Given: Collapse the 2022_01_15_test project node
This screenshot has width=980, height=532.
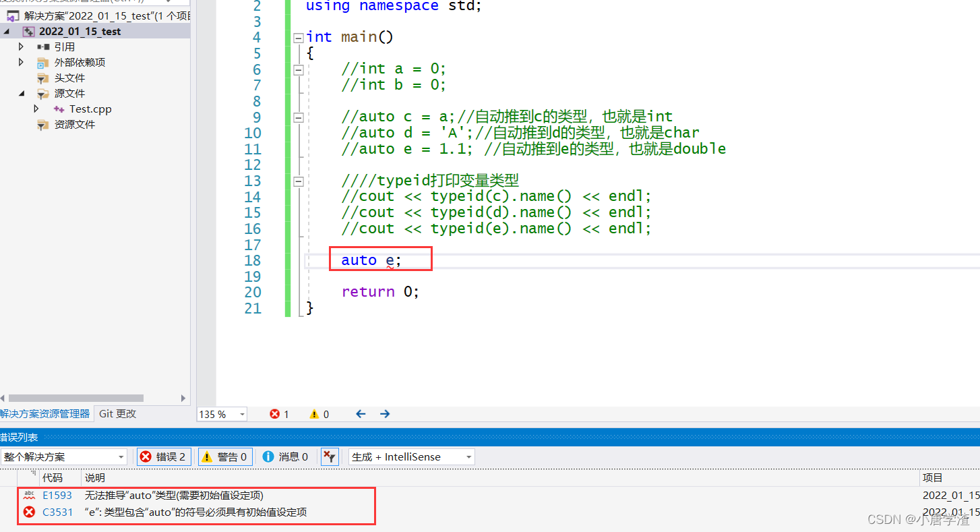Looking at the screenshot, I should click(7, 32).
